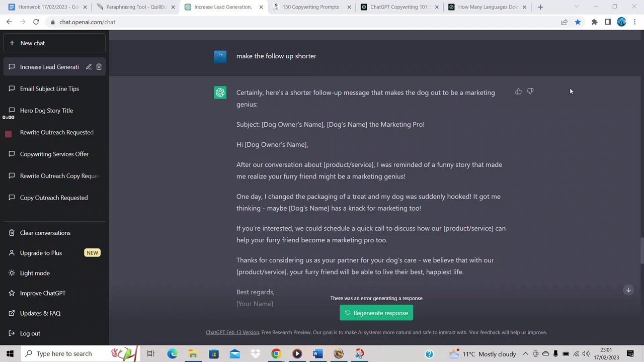Open Microsoft Word from the taskbar
This screenshot has height=362, width=644.
317,354
